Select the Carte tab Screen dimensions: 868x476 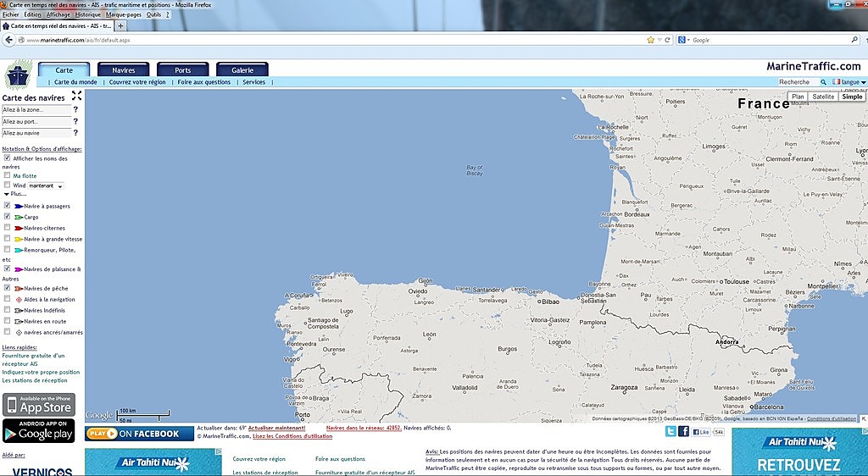click(x=64, y=69)
